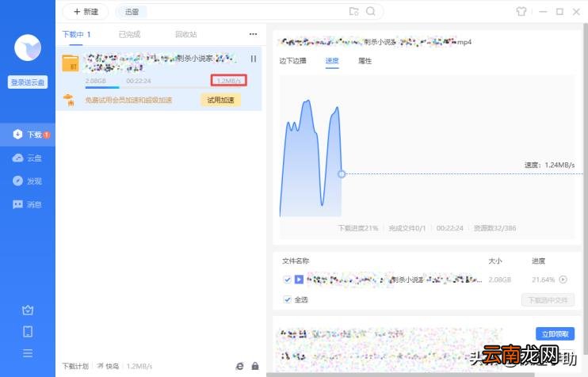Click the crown VIP icon in sidebar
This screenshot has height=377, width=588.
(x=28, y=310)
